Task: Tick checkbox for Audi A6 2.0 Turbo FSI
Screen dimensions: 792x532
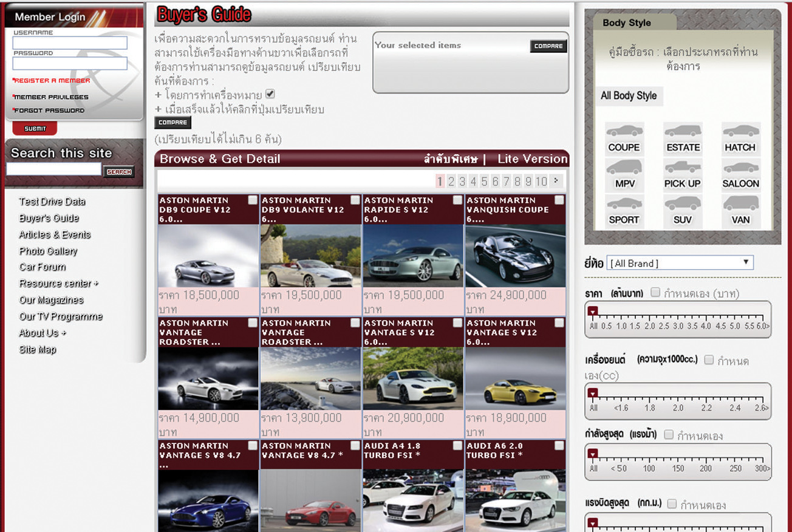Action: (x=559, y=445)
